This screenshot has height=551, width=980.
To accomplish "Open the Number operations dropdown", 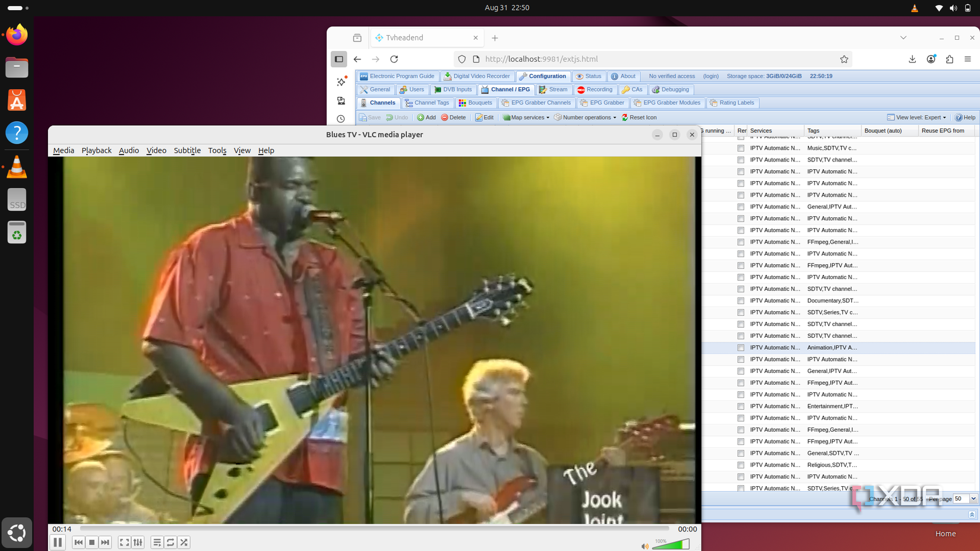I will (x=586, y=118).
